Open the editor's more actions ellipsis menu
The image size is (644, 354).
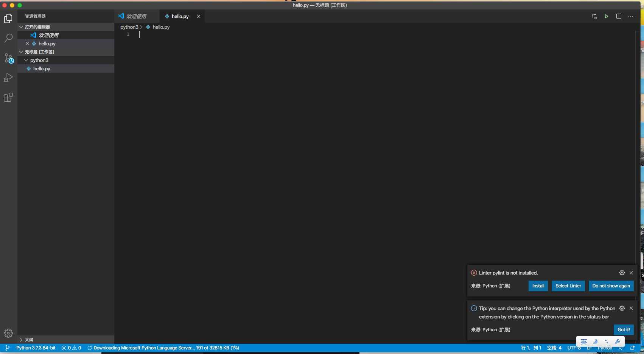point(631,16)
